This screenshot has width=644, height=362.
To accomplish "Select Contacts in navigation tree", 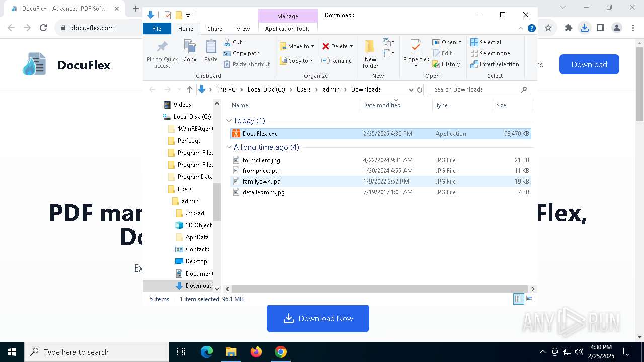I will (x=197, y=249).
